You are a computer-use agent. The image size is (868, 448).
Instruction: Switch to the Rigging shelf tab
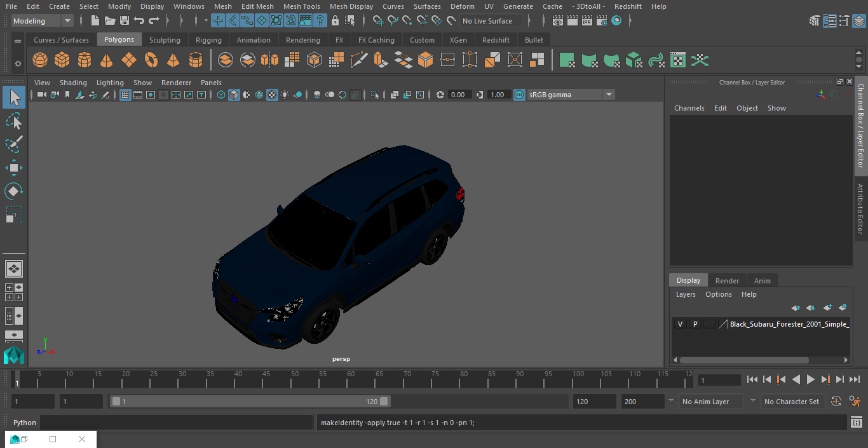point(208,40)
